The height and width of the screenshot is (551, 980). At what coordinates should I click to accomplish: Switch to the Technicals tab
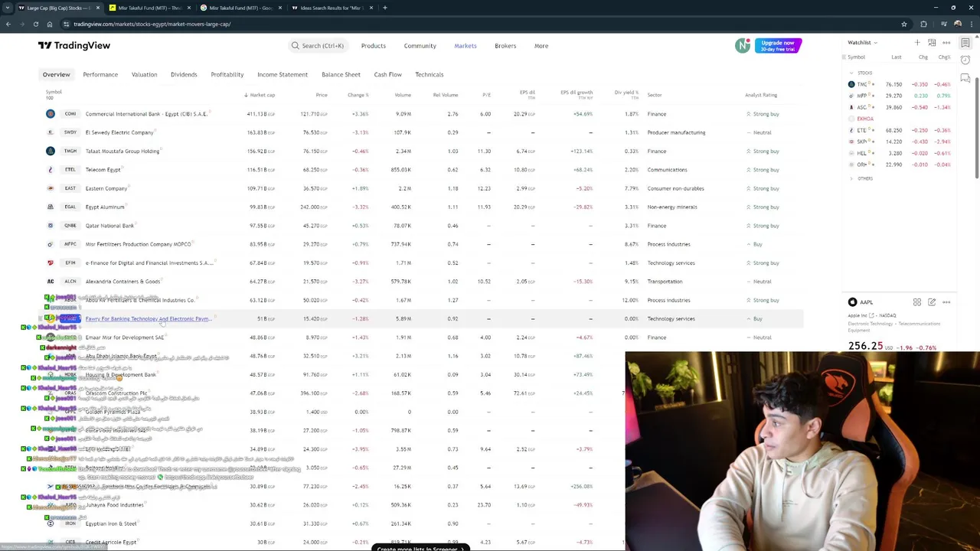point(430,74)
